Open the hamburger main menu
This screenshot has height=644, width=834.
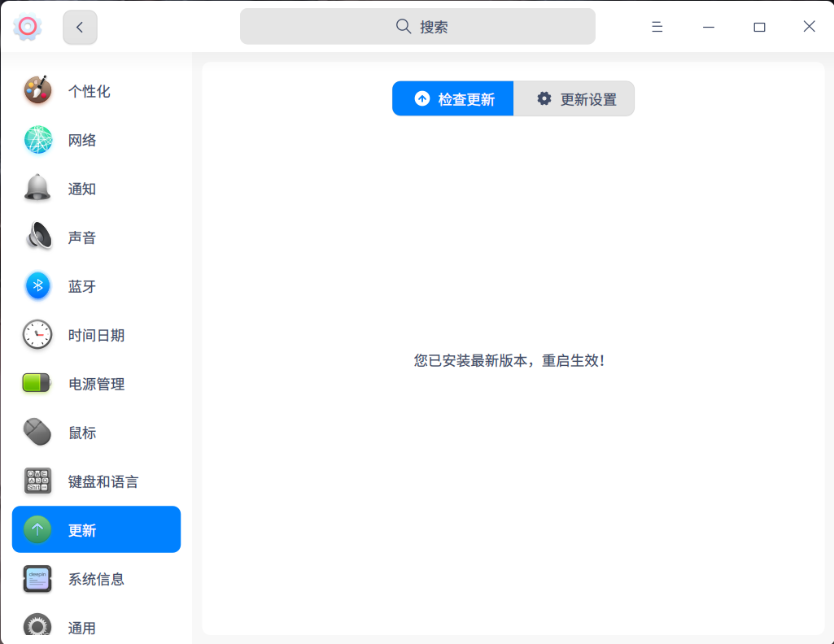coord(657,27)
